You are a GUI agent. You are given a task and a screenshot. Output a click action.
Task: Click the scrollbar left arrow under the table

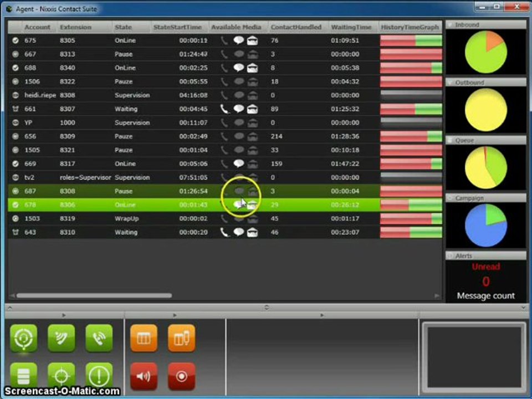(x=12, y=296)
